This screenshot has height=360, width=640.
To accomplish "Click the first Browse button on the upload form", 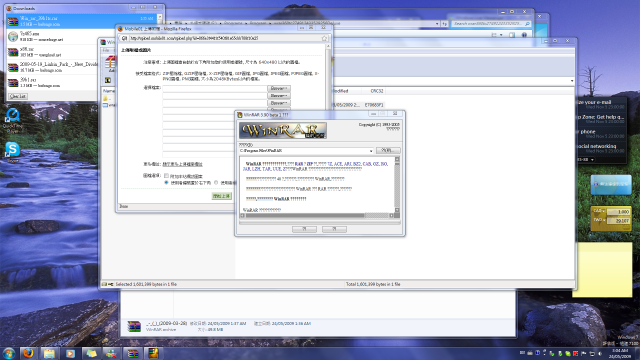I will point(279,88).
